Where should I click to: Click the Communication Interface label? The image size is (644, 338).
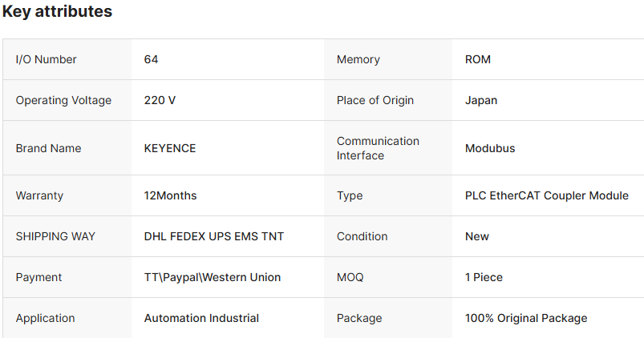(x=378, y=148)
